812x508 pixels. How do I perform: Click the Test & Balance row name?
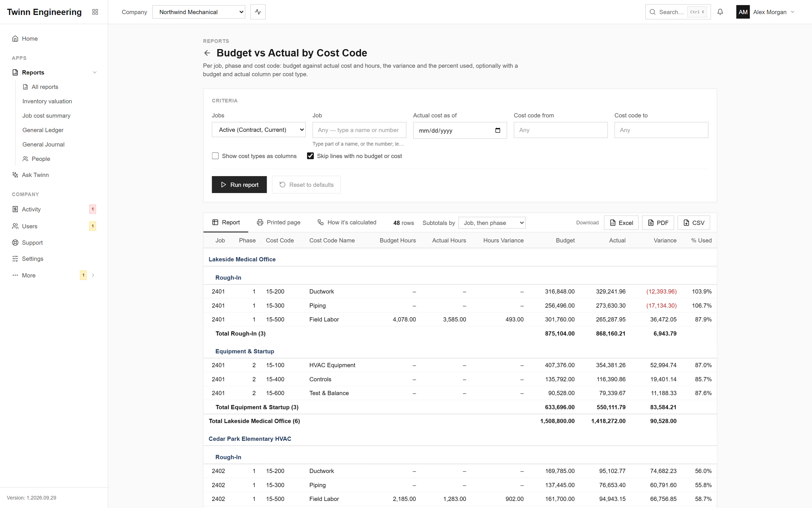pos(329,393)
